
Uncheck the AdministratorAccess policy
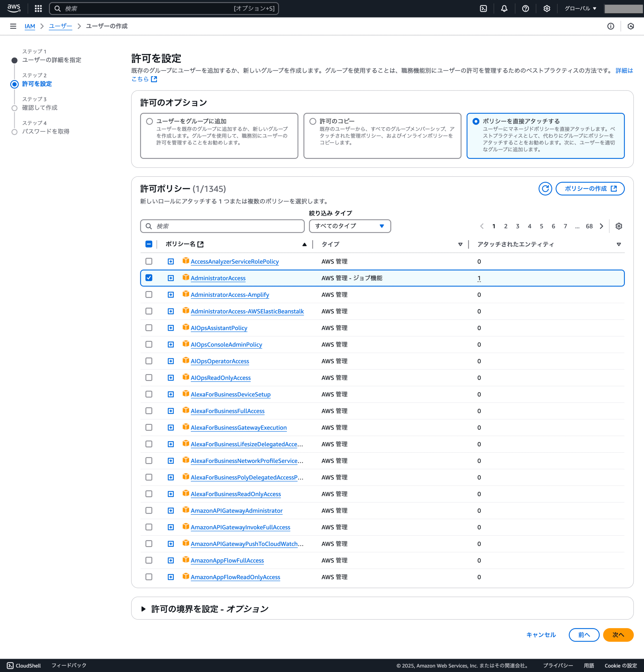[x=149, y=278]
